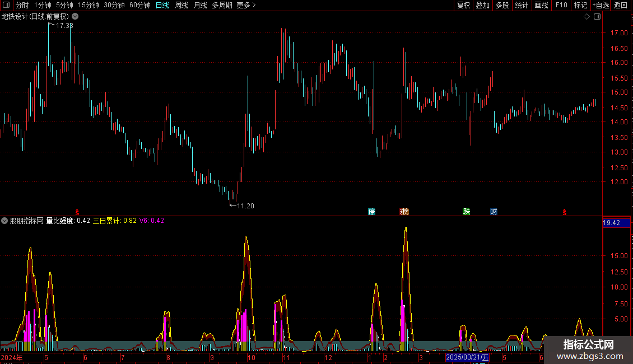Click the 复权 button

[463, 5]
